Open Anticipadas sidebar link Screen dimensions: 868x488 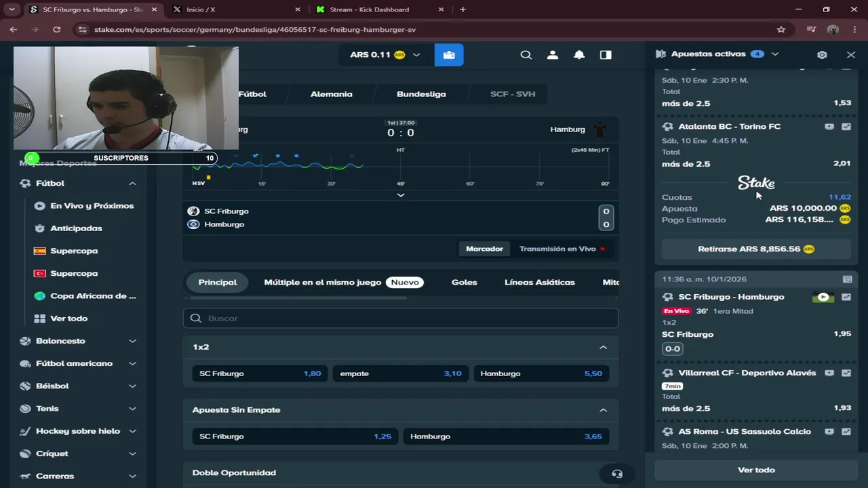(x=68, y=228)
